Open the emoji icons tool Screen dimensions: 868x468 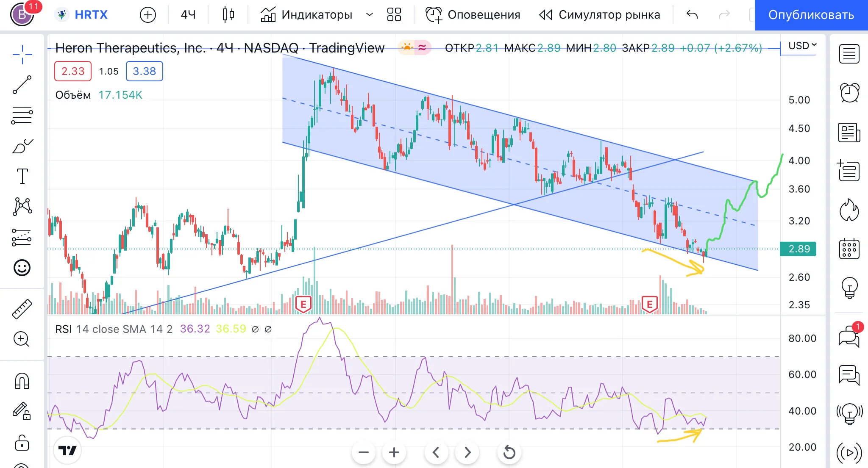[22, 268]
